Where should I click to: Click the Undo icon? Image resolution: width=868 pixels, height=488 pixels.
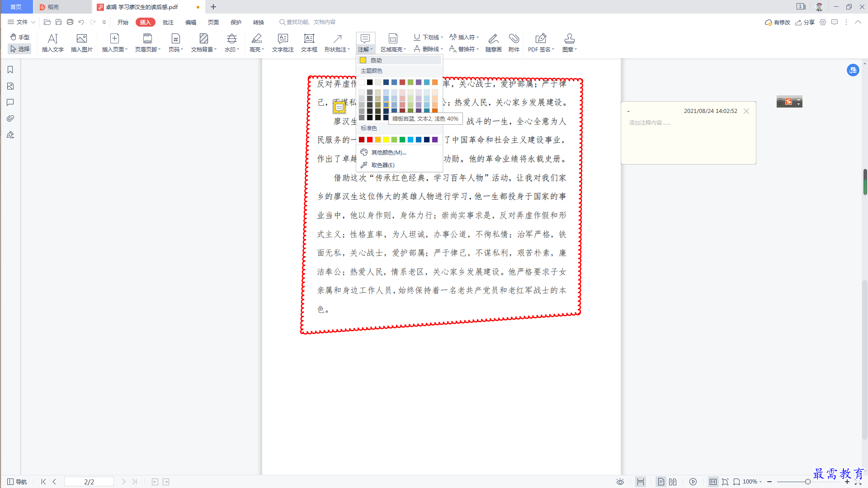click(81, 22)
